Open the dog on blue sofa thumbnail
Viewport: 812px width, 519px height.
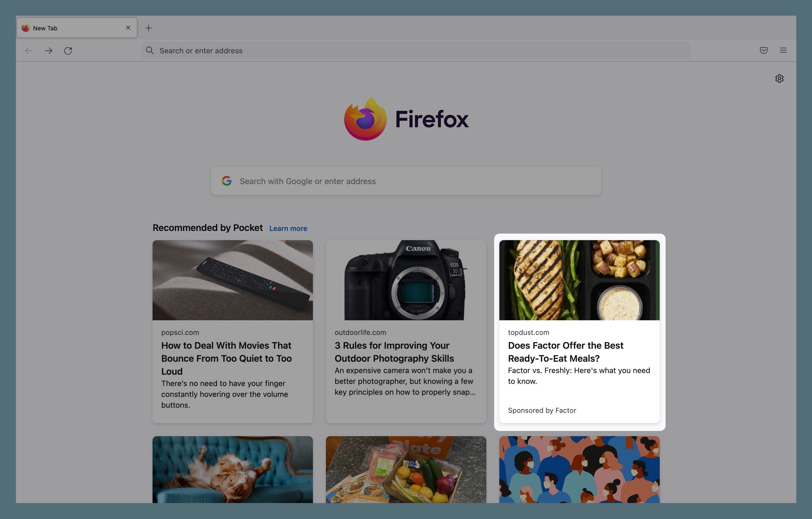pyautogui.click(x=233, y=469)
